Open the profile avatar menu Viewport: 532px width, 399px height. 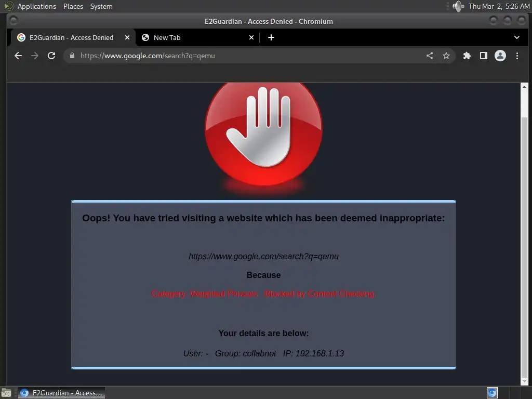click(x=500, y=56)
